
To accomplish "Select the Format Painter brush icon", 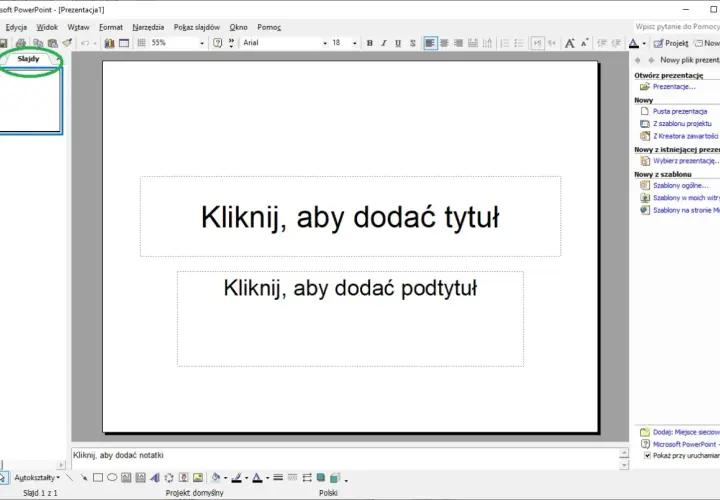I will (68, 43).
